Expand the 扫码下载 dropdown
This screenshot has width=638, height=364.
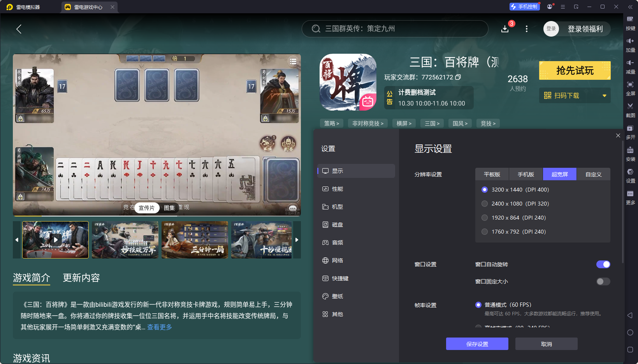604,95
